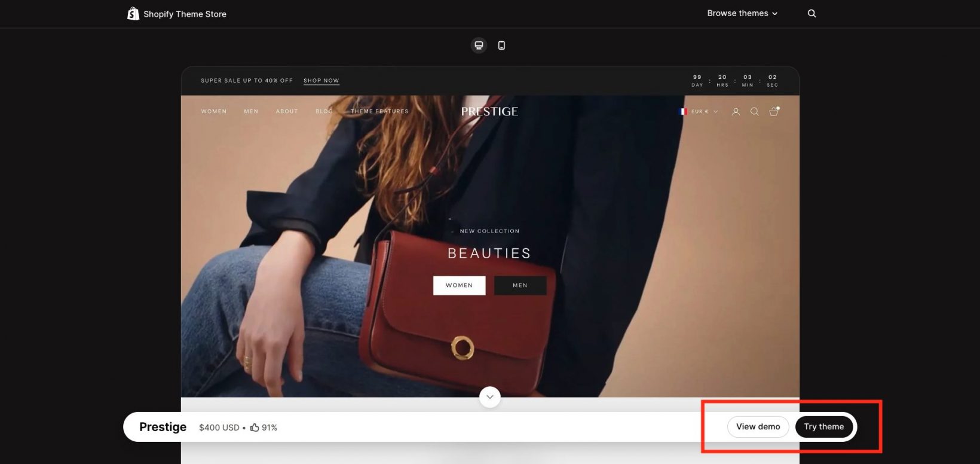Click the dark MEN hero button
The image size is (980, 464).
[x=520, y=285]
